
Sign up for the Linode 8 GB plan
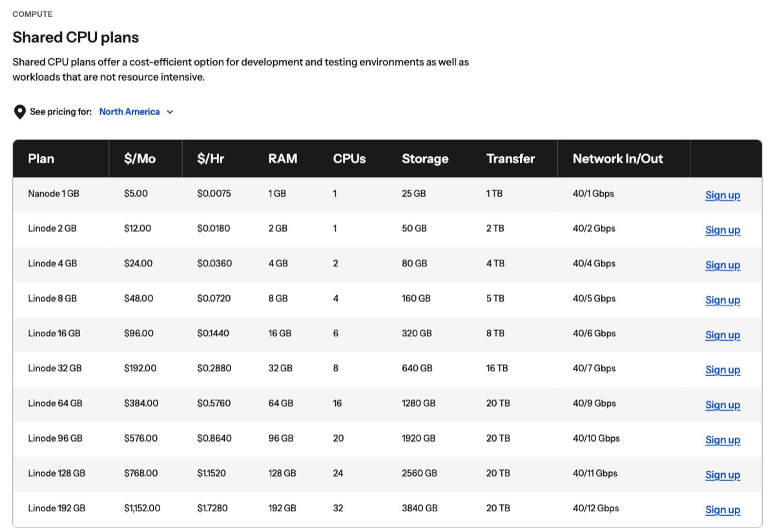pos(723,300)
